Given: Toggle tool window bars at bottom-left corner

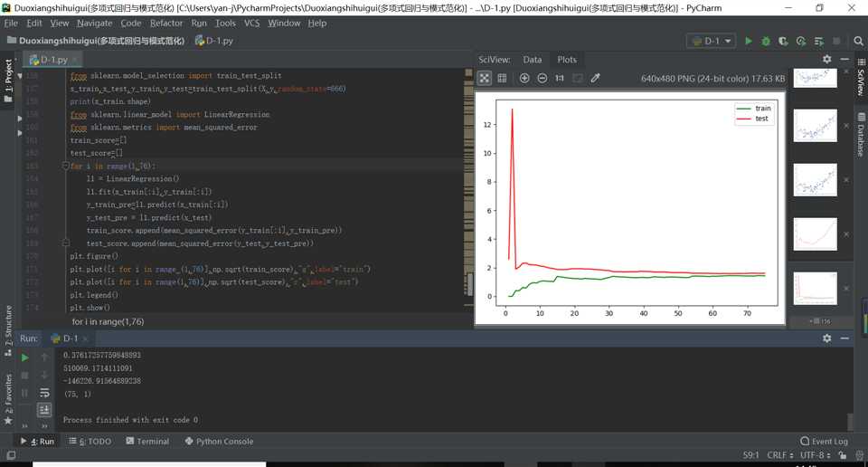Looking at the screenshot, I should [x=11, y=455].
